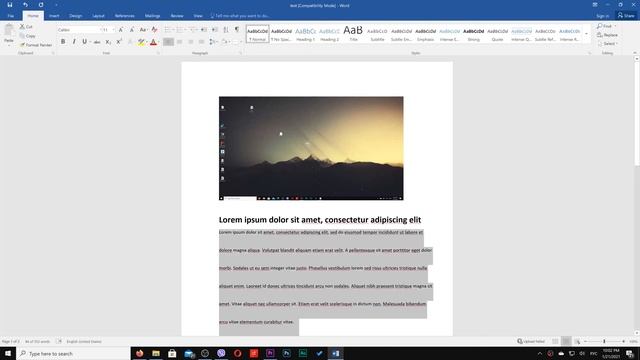Apply the Title style
Viewport: 640px width, 360px height.
pos(353,34)
